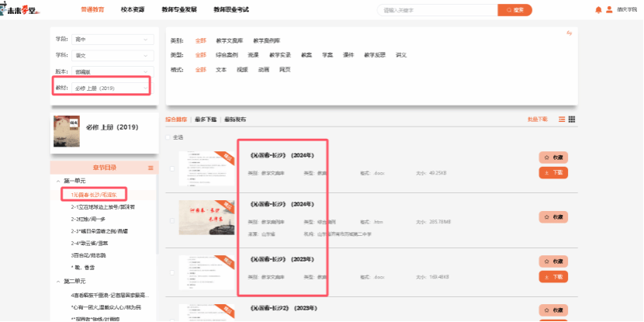Click the user avatar icon in header
The width and height of the screenshot is (644, 322).
tap(608, 9)
